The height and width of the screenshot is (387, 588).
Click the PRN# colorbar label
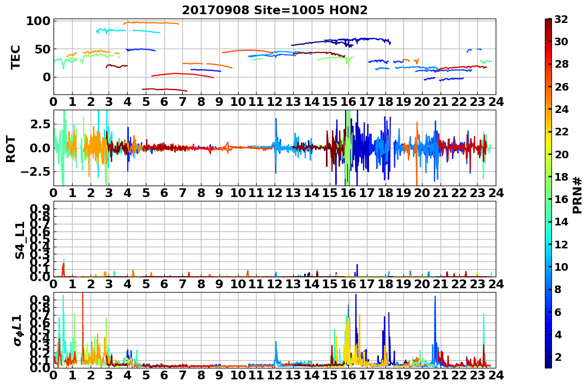click(x=577, y=194)
